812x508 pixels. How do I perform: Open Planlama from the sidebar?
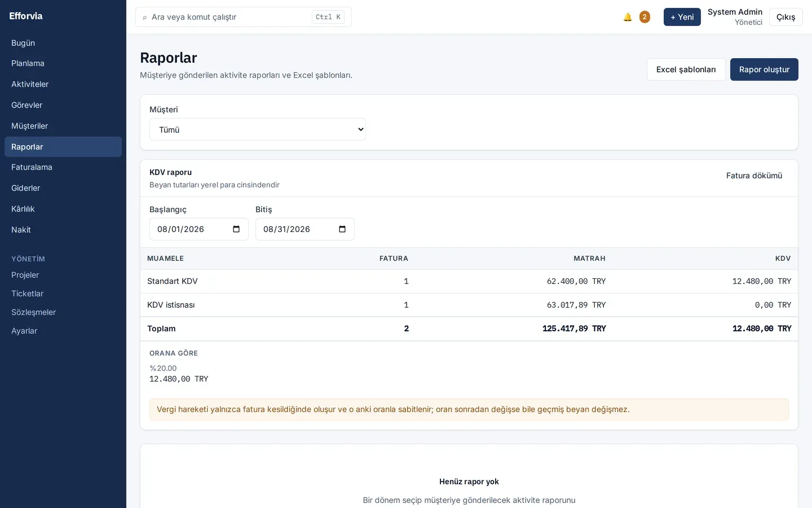[x=63, y=63]
